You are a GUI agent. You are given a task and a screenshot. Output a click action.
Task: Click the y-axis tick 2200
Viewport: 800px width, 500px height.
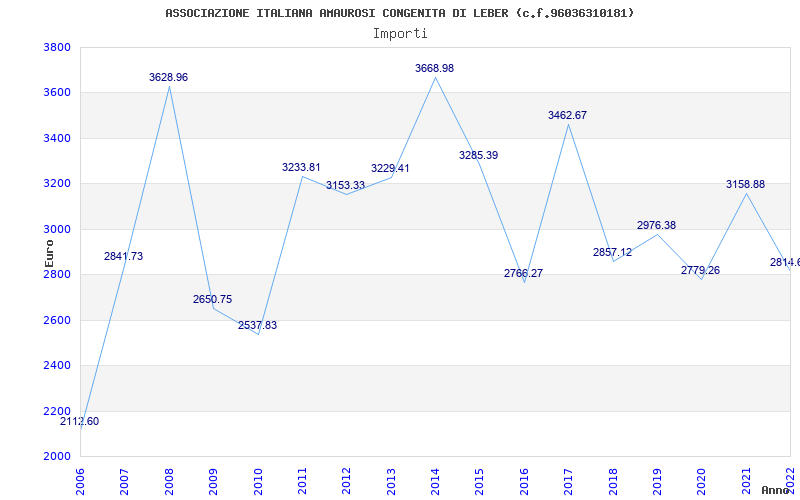tap(55, 411)
